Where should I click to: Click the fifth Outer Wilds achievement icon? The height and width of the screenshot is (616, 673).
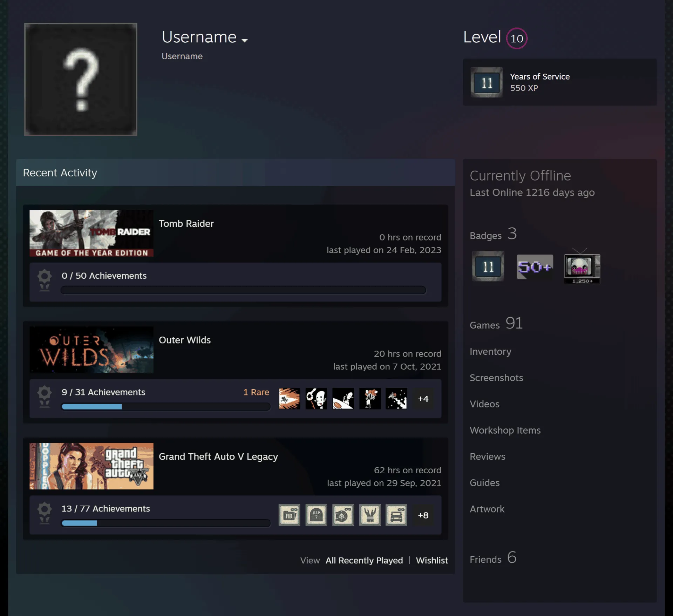pyautogui.click(x=396, y=398)
